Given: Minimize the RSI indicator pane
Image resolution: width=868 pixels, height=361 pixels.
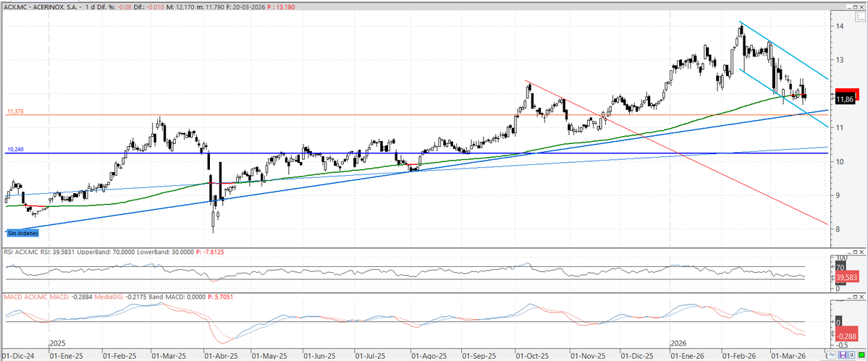Looking at the screenshot, I should point(848,252).
